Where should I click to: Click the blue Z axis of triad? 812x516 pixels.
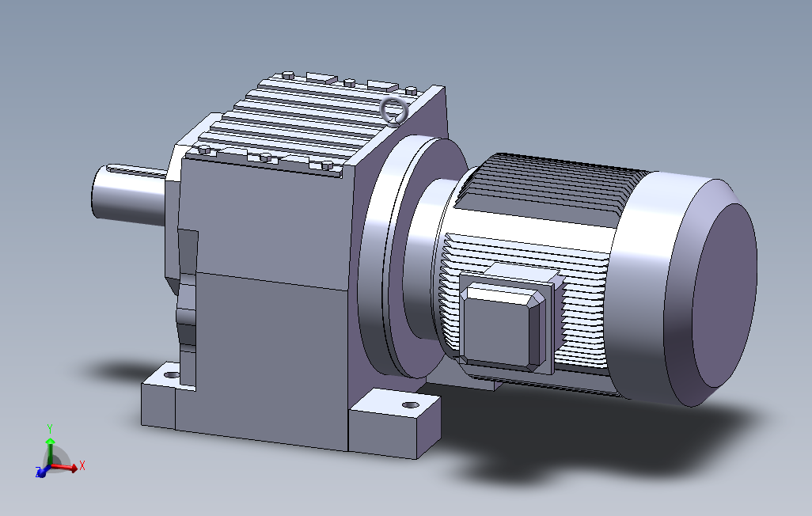point(41,472)
